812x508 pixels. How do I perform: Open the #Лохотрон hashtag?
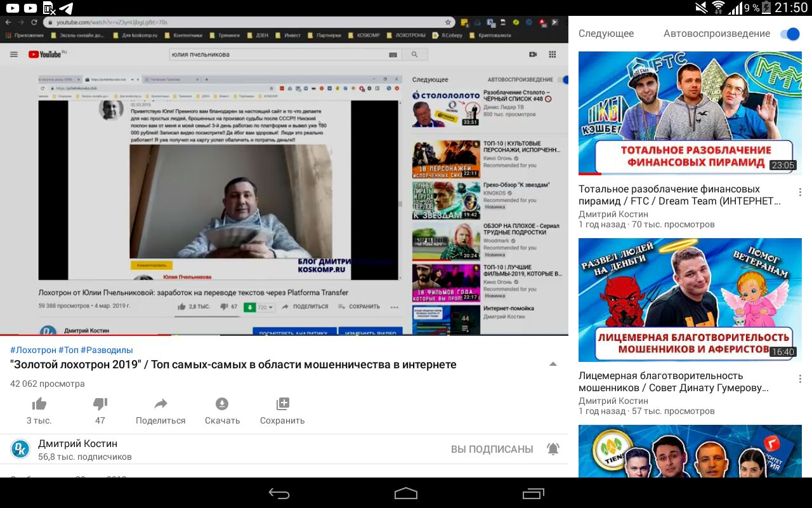pos(33,350)
